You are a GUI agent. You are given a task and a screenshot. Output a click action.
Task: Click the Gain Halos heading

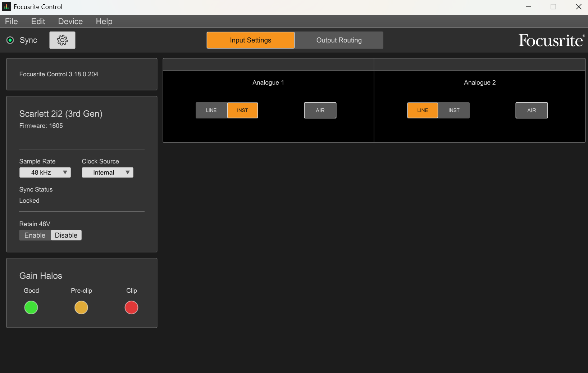41,276
